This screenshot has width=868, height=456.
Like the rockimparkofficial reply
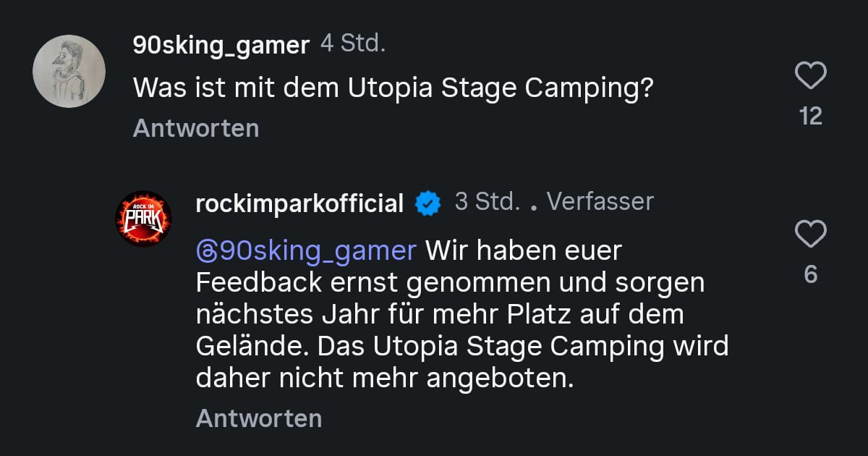(810, 234)
